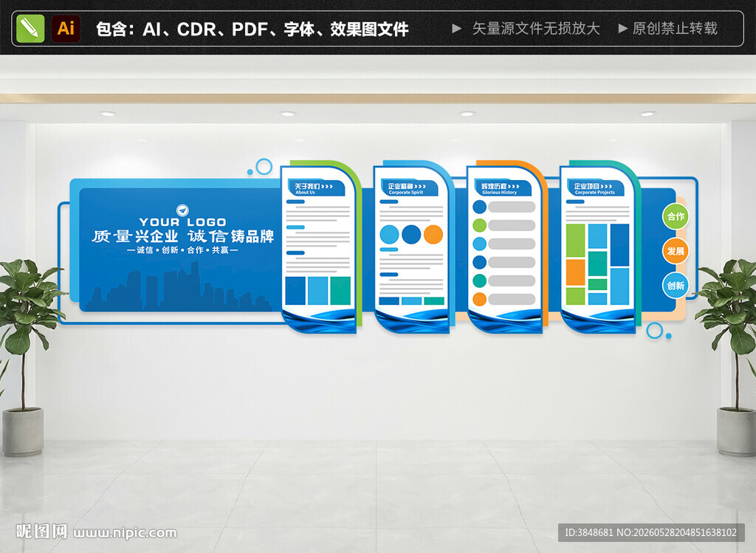The image size is (756, 553).
Task: Click the dark blue circle in Corporate Spirit panel
Action: tap(411, 234)
